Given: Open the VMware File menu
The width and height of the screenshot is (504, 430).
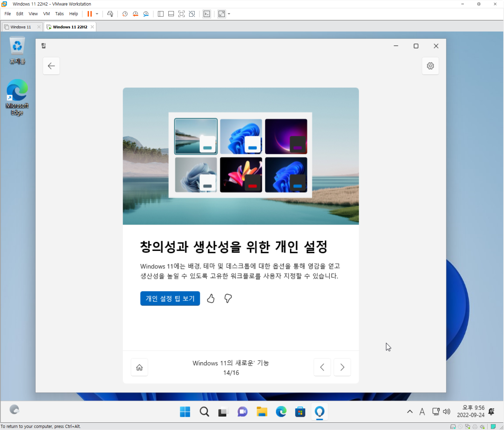Looking at the screenshot, I should click(8, 14).
